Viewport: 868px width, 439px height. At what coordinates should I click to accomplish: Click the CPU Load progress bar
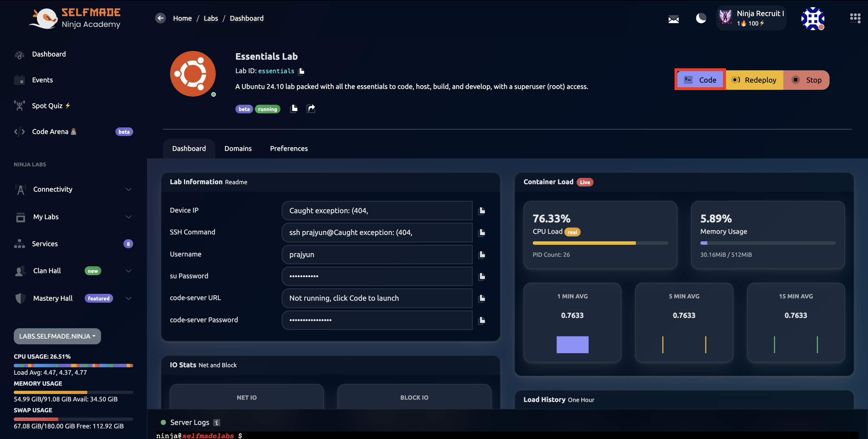click(x=600, y=243)
